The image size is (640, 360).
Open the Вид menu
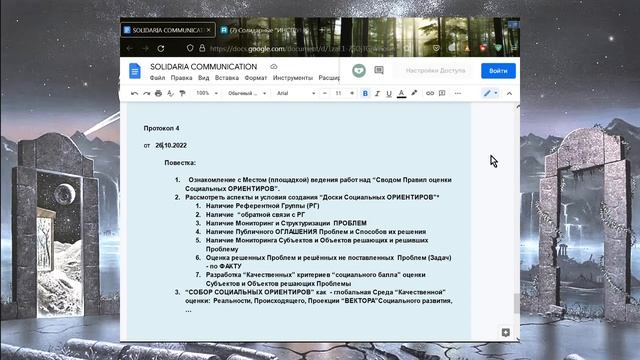(203, 78)
